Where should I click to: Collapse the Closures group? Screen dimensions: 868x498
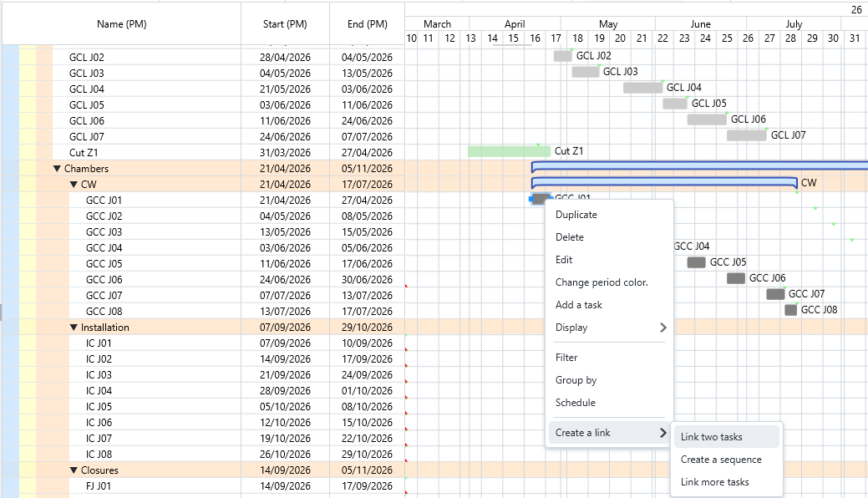[74, 470]
